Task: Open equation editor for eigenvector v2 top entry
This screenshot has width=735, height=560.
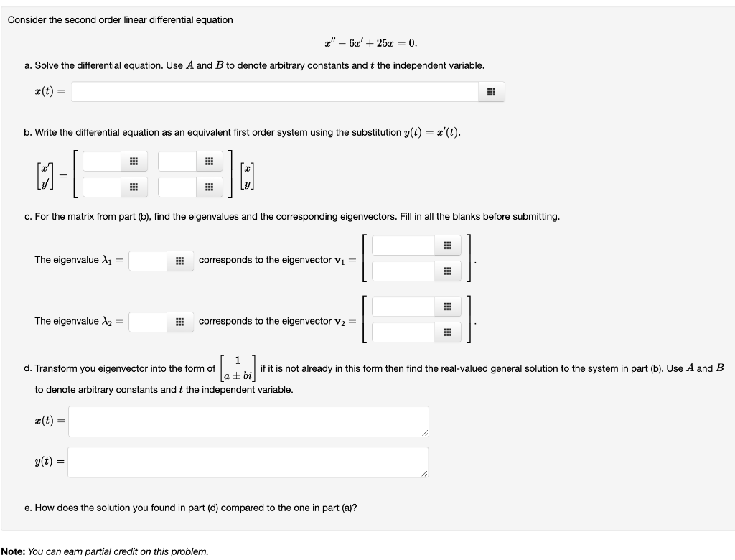Action: click(x=447, y=307)
